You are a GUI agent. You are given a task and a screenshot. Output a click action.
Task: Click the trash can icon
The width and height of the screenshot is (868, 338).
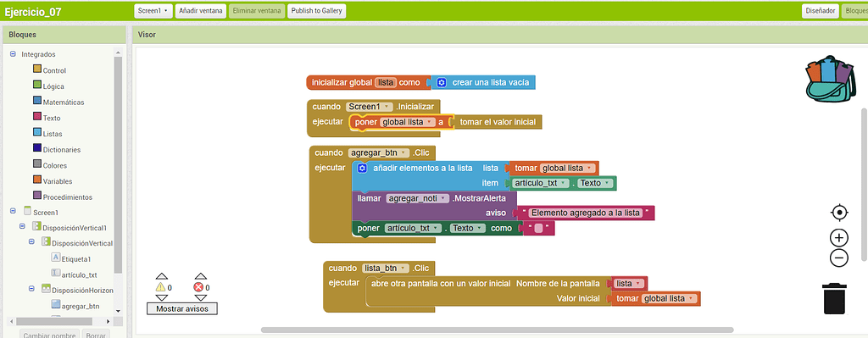[x=835, y=298]
